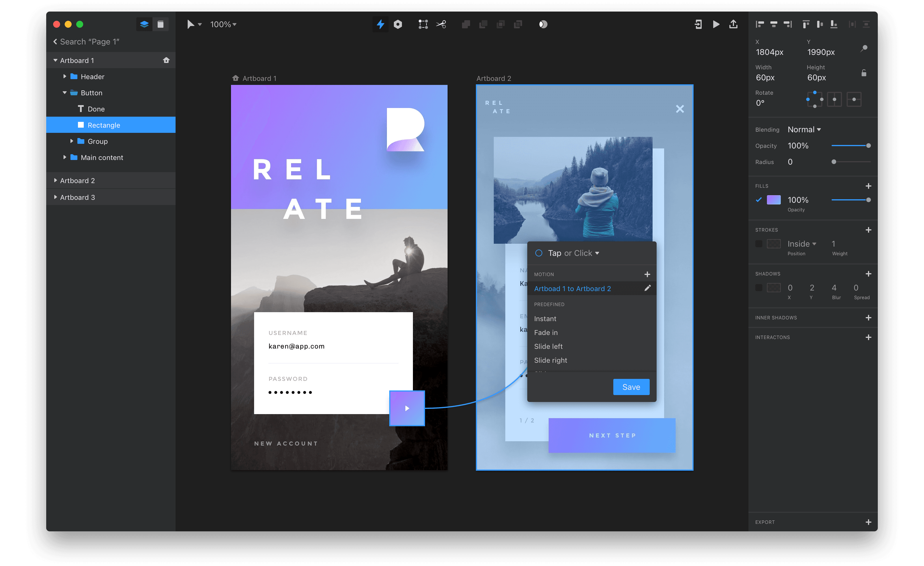
Task: Enable the stroke checkbox
Action: coord(759,244)
